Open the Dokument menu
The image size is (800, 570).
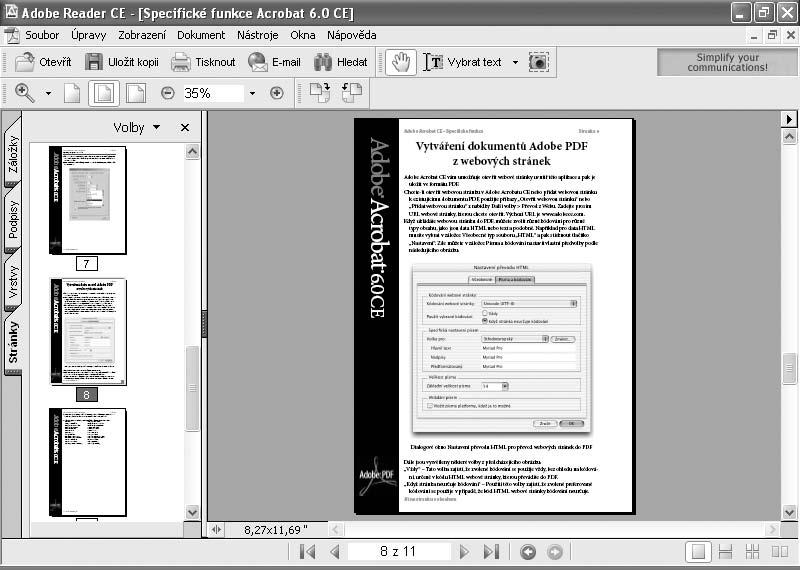click(201, 35)
